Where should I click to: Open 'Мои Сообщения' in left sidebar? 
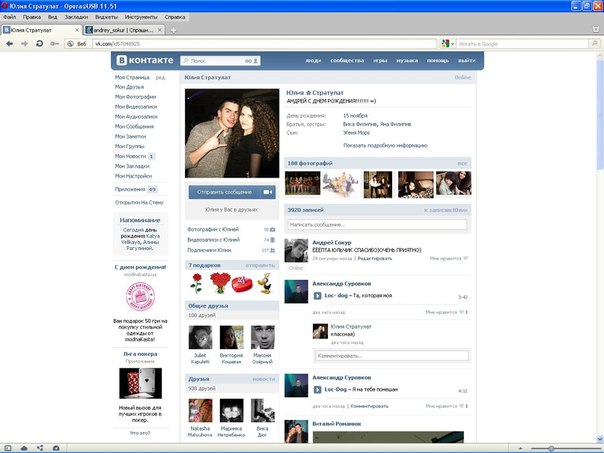tap(134, 127)
